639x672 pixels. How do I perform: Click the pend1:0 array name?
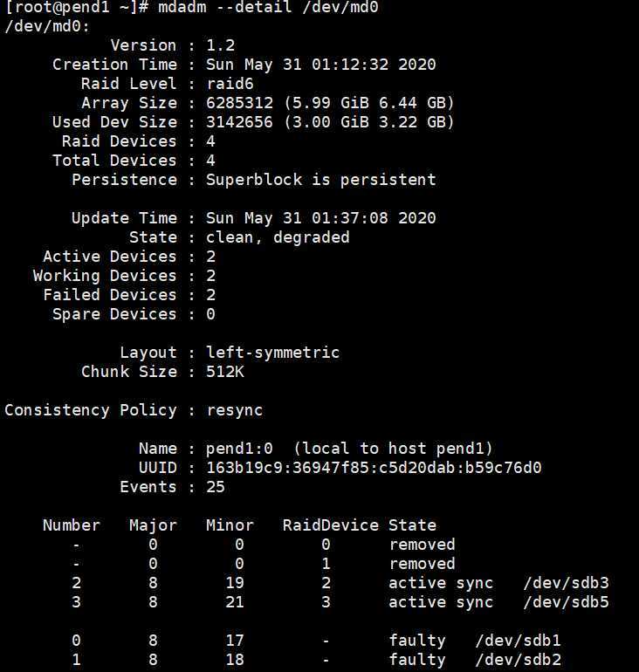tap(239, 449)
